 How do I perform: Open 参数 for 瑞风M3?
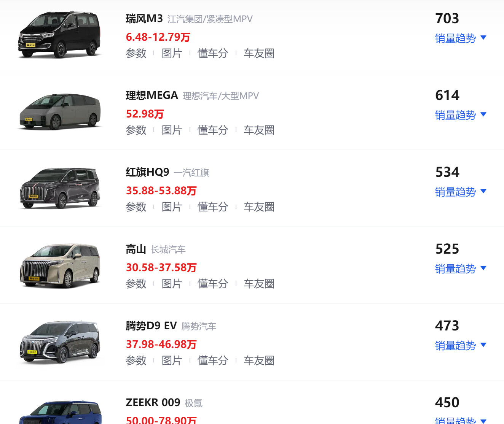pyautogui.click(x=136, y=53)
